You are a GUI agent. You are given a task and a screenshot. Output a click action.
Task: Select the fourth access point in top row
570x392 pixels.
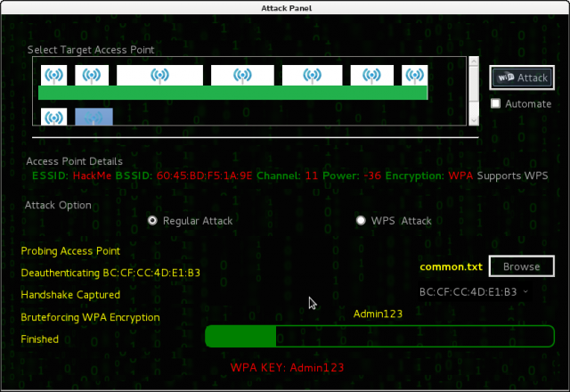[242, 76]
